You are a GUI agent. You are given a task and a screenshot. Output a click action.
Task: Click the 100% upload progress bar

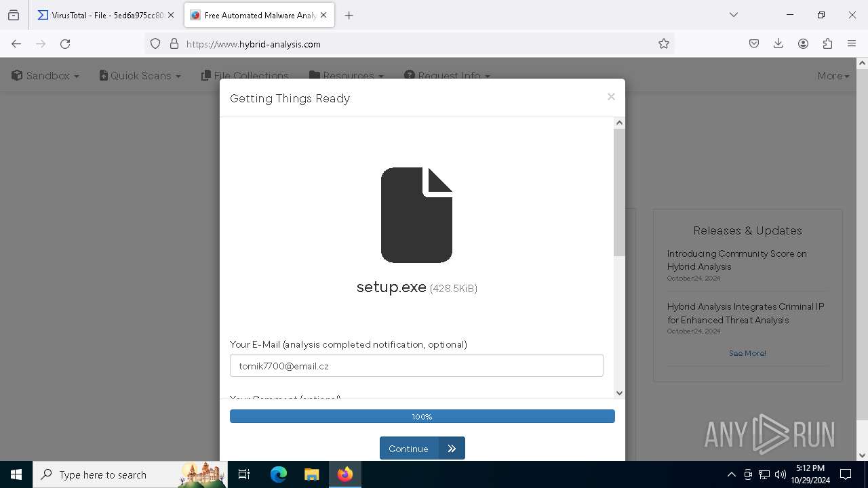click(x=422, y=416)
